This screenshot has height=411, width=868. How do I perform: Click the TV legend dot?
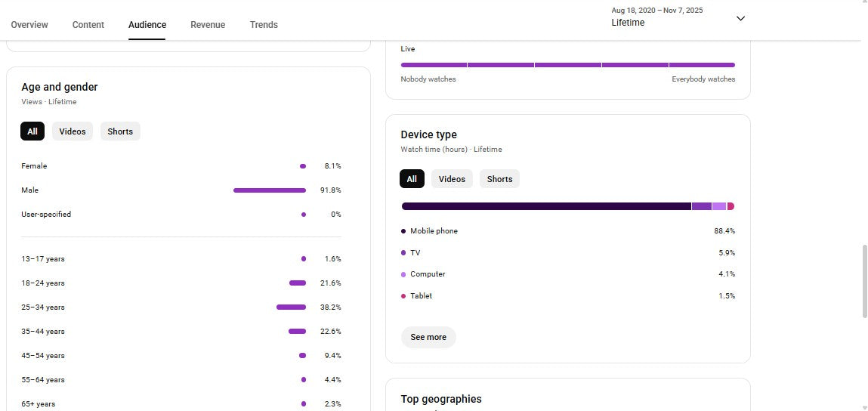(x=403, y=253)
